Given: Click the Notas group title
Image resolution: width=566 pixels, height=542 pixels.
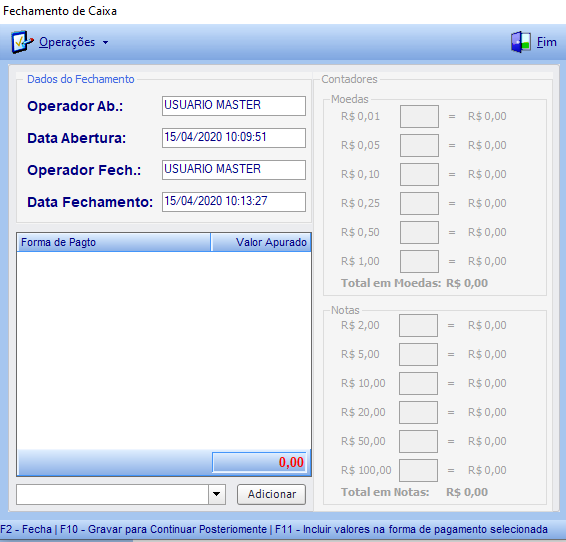Looking at the screenshot, I should (x=345, y=310).
